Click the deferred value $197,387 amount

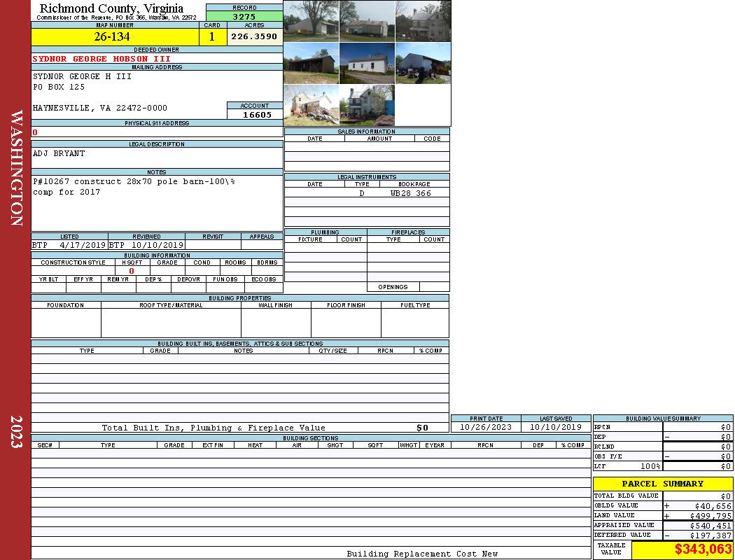(x=705, y=535)
